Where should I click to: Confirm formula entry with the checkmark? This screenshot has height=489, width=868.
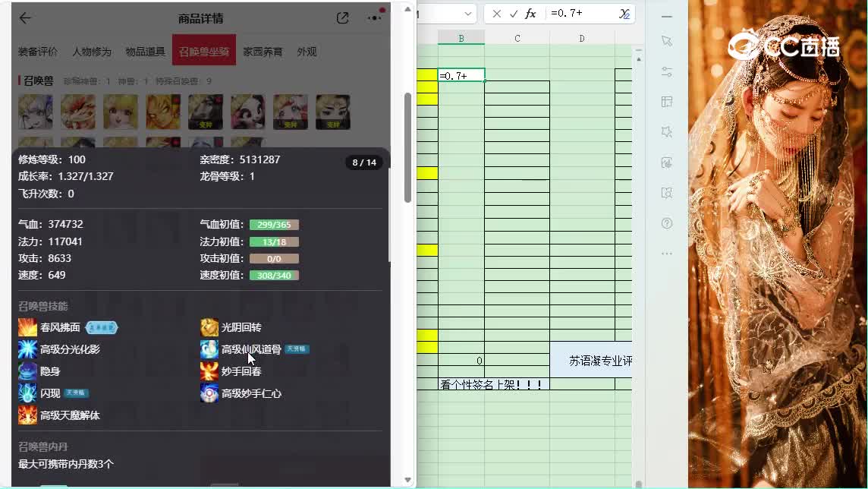pyautogui.click(x=514, y=14)
